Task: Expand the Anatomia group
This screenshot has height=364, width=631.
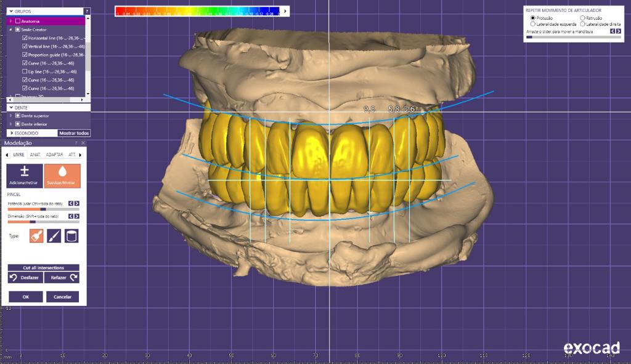Action: (10, 21)
